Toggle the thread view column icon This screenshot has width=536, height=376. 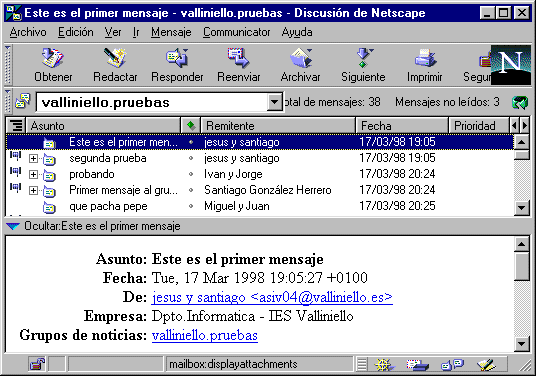(16, 126)
